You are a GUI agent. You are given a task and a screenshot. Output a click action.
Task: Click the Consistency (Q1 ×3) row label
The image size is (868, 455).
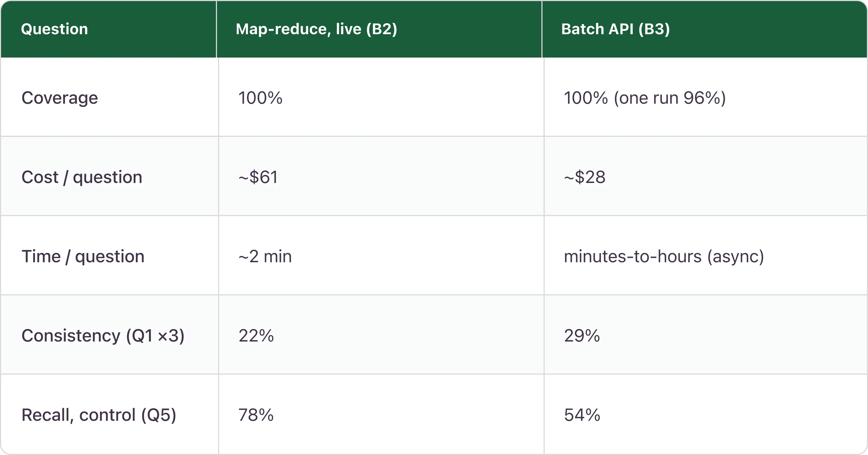[x=103, y=336]
